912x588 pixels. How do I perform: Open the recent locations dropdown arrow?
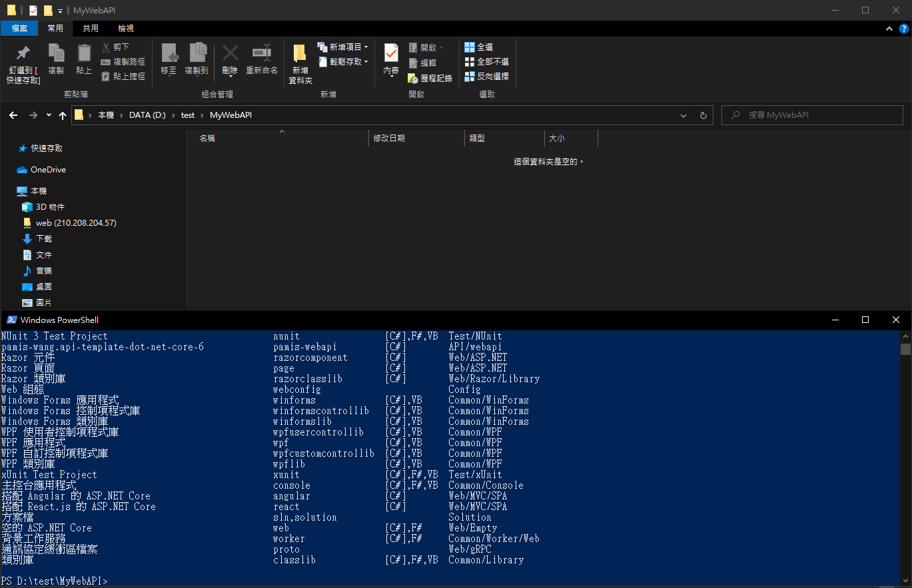point(49,115)
